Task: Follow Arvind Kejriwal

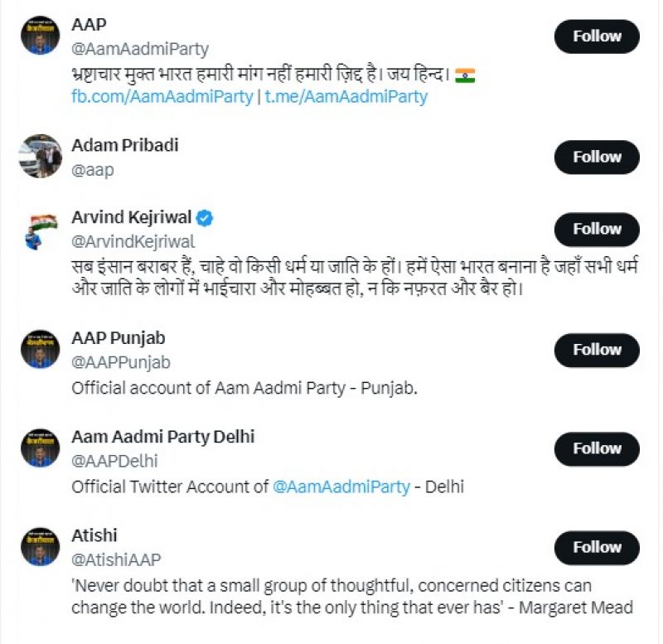Action: pos(597,230)
